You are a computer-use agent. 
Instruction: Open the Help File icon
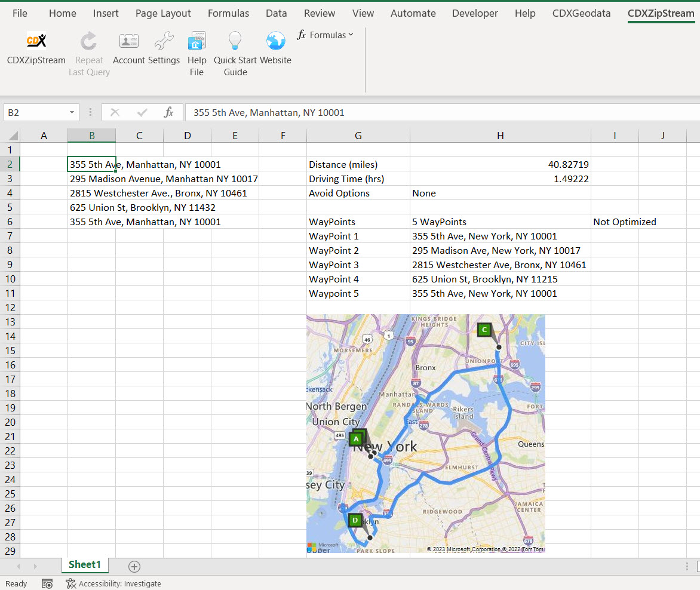pyautogui.click(x=197, y=41)
